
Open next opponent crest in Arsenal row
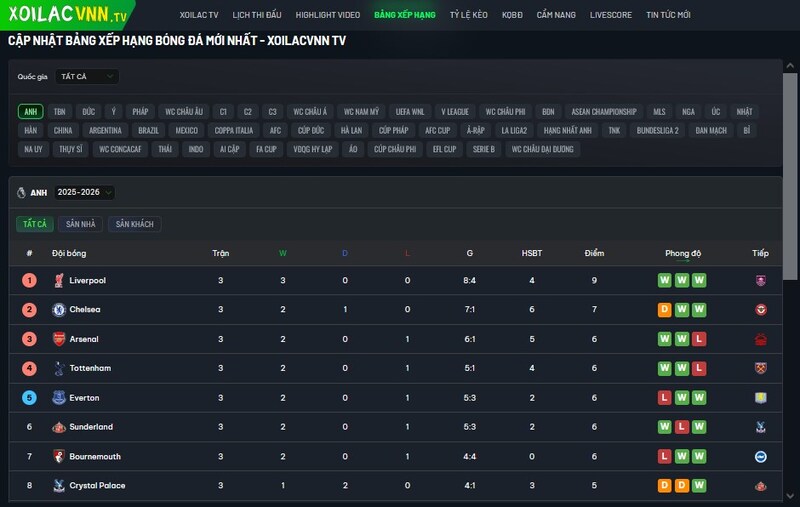coord(761,339)
